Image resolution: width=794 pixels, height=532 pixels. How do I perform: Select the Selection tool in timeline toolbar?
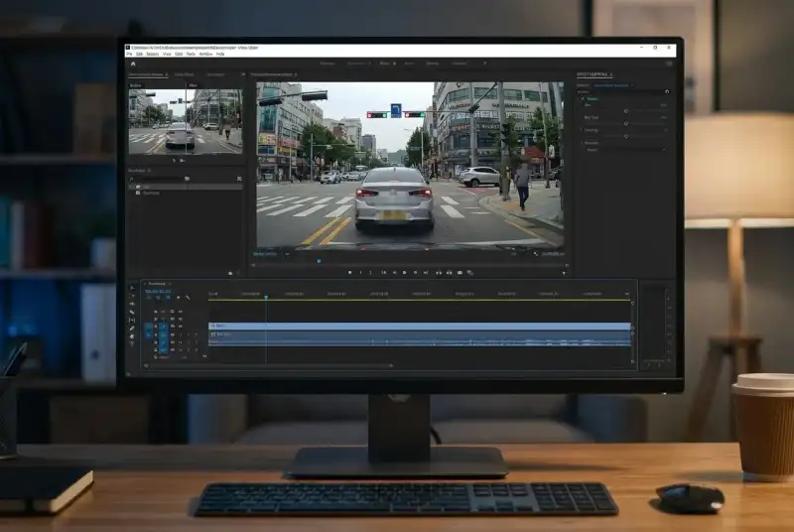pyautogui.click(x=132, y=288)
